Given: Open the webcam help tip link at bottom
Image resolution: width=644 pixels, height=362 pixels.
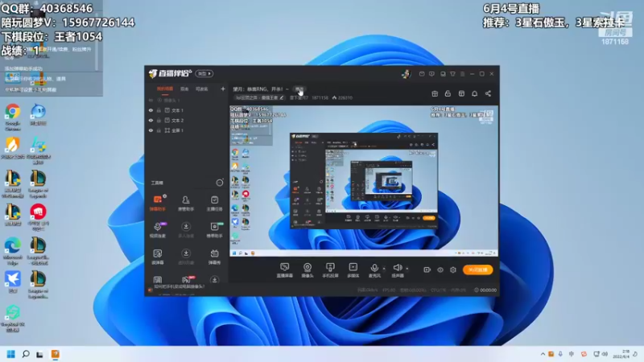Looking at the screenshot, I should click(x=179, y=286).
